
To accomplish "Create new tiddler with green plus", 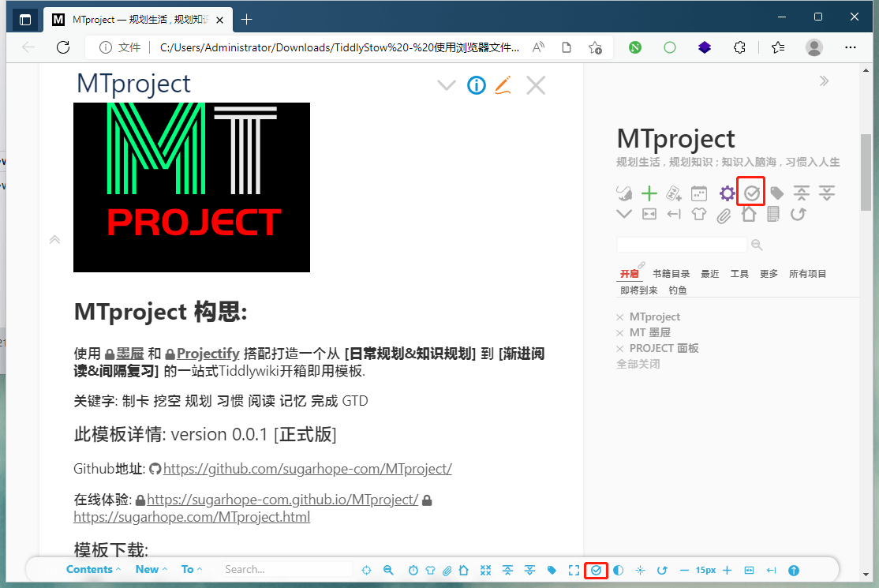I will (x=649, y=193).
